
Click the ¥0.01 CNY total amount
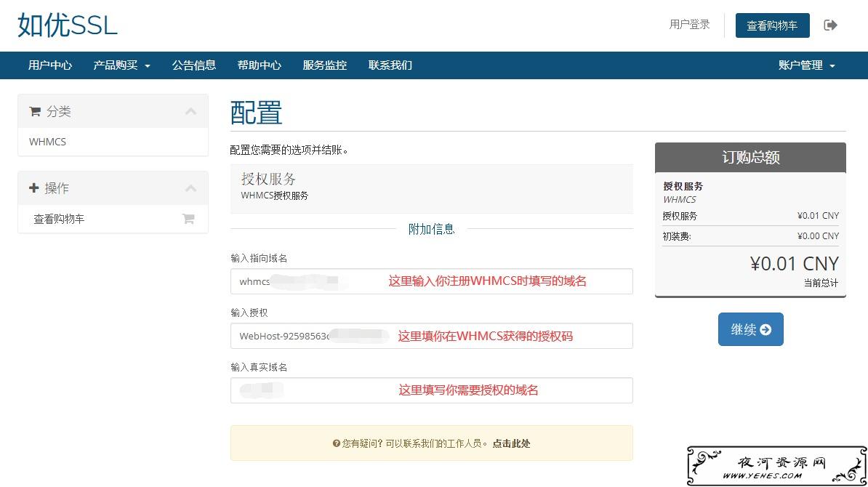click(x=795, y=263)
